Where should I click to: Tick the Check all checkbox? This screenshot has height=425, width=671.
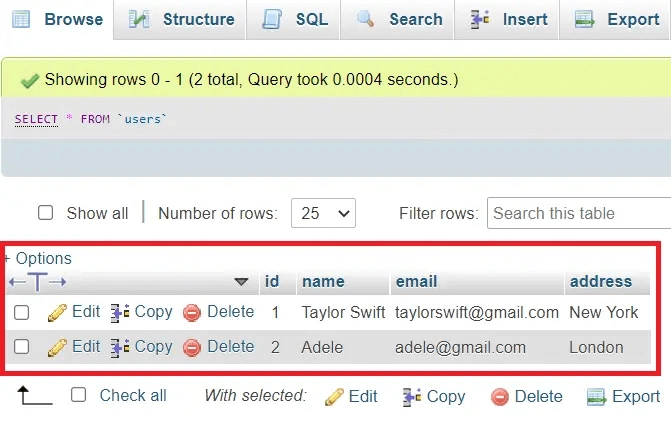(79, 395)
